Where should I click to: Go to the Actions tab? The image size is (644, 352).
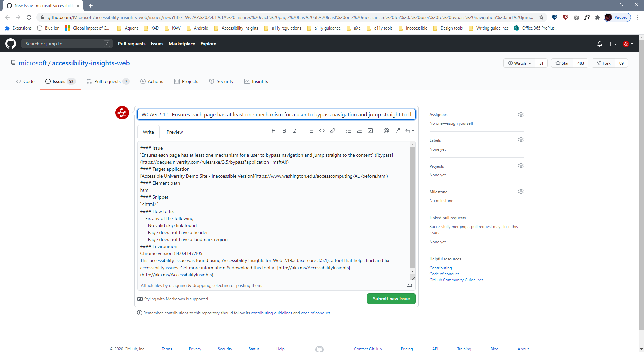pos(152,81)
